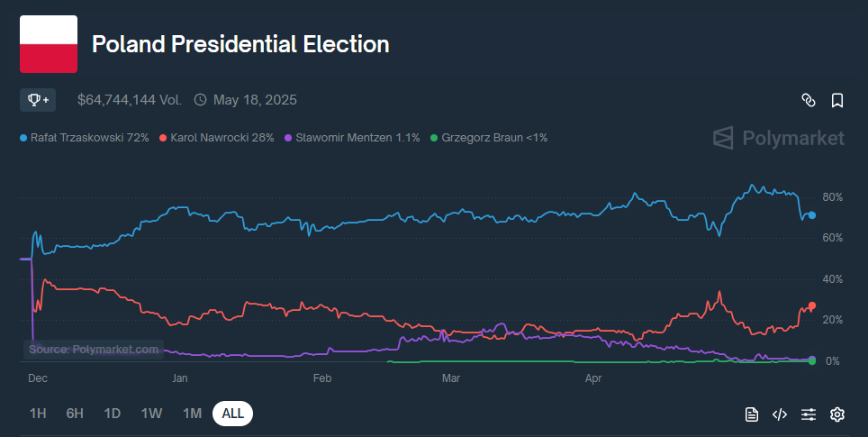This screenshot has width=868, height=437.
Task: Select the 6H time range
Action: tap(75, 414)
